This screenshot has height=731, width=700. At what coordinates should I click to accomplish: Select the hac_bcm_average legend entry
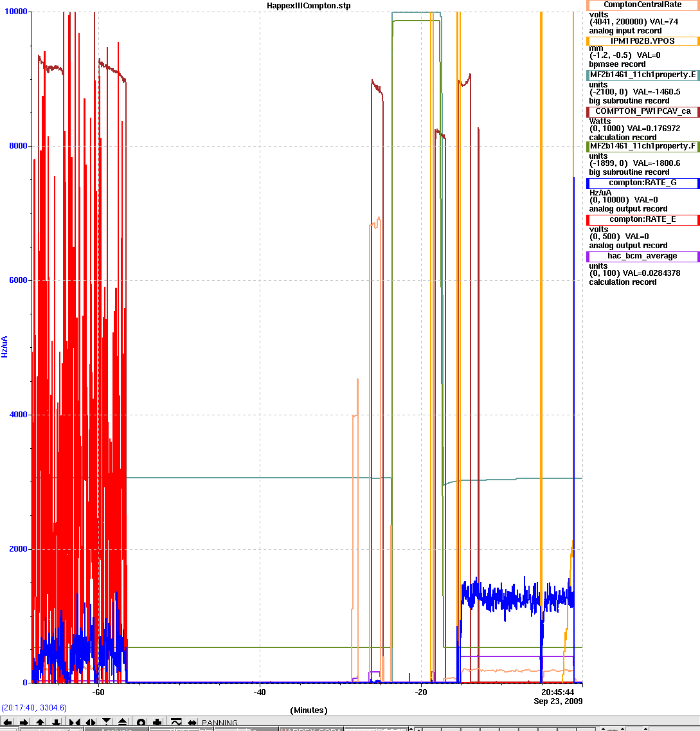(642, 256)
